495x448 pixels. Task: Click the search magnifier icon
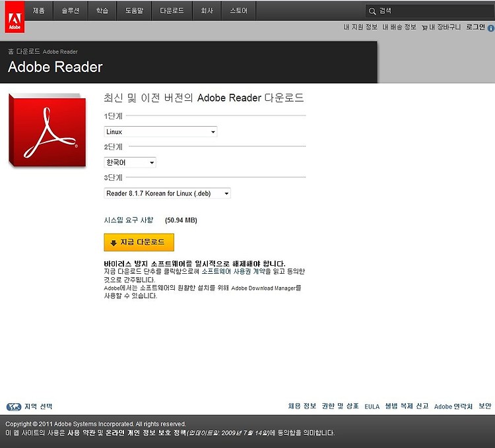point(372,11)
